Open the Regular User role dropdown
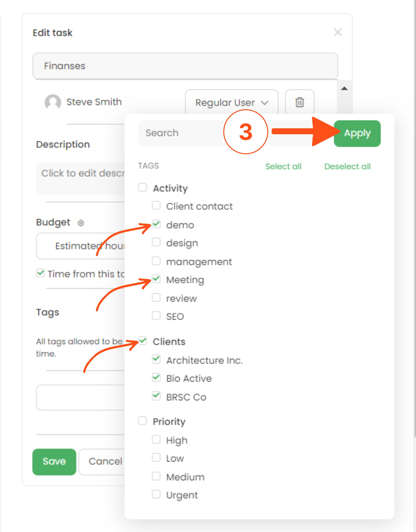 tap(232, 102)
